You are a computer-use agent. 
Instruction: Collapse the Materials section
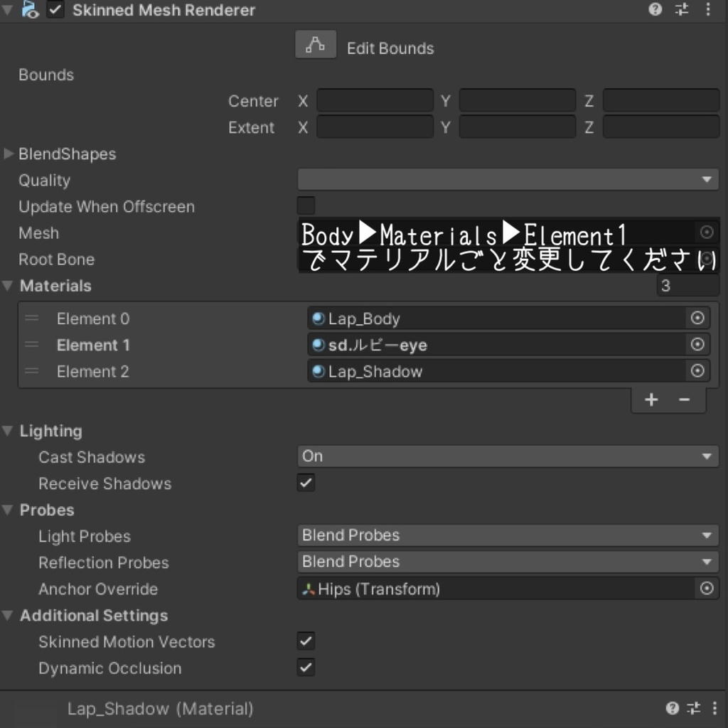[x=7, y=286]
